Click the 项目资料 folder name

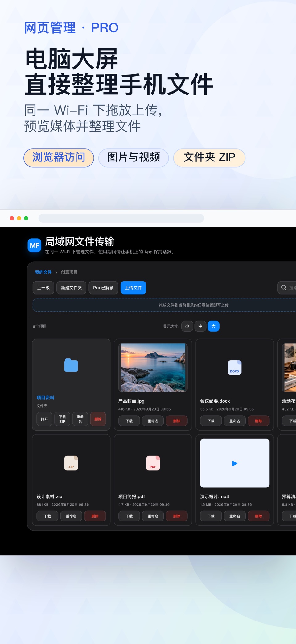point(45,398)
